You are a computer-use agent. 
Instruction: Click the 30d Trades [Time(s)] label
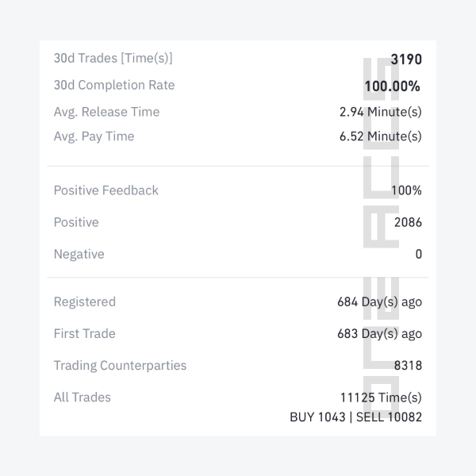(113, 58)
